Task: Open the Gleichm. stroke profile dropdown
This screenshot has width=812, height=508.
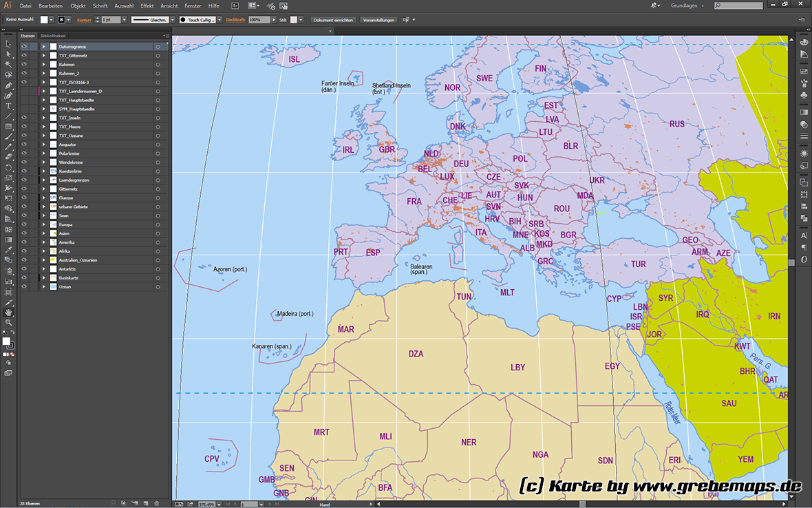Action: click(x=173, y=20)
